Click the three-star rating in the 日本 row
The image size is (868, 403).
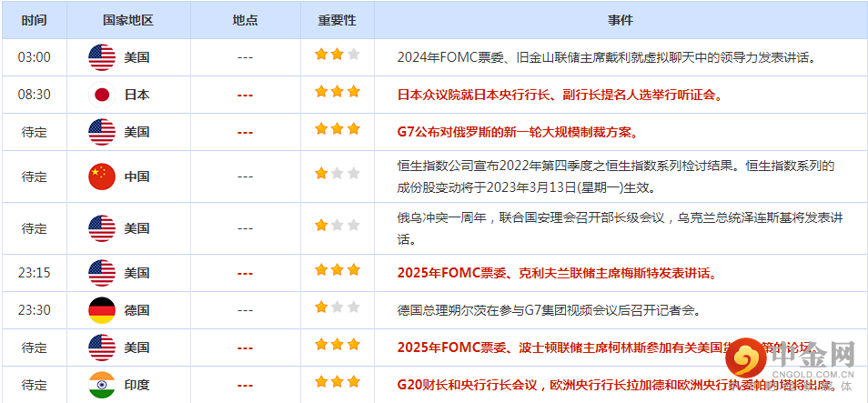tap(337, 93)
